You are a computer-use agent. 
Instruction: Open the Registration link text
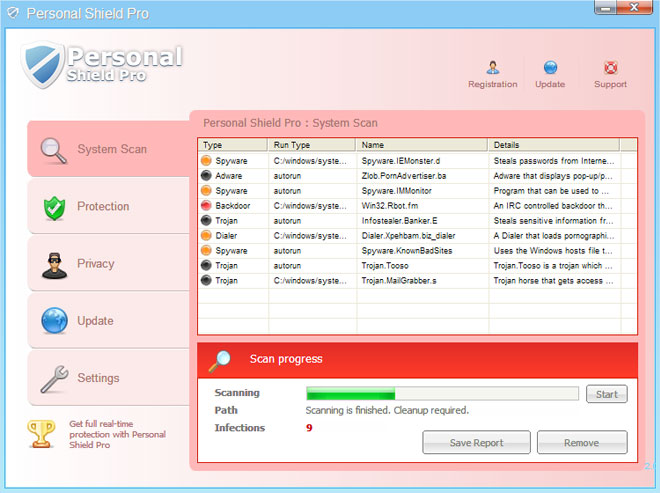coord(493,84)
